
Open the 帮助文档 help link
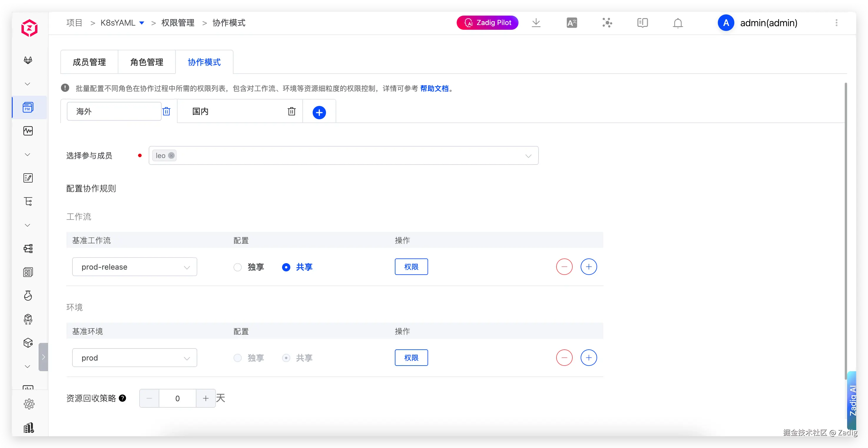tap(434, 89)
